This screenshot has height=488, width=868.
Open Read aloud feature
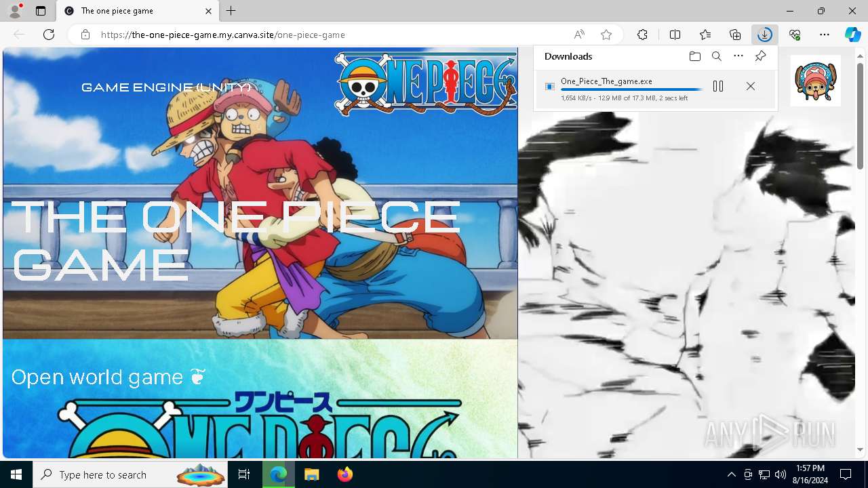579,35
